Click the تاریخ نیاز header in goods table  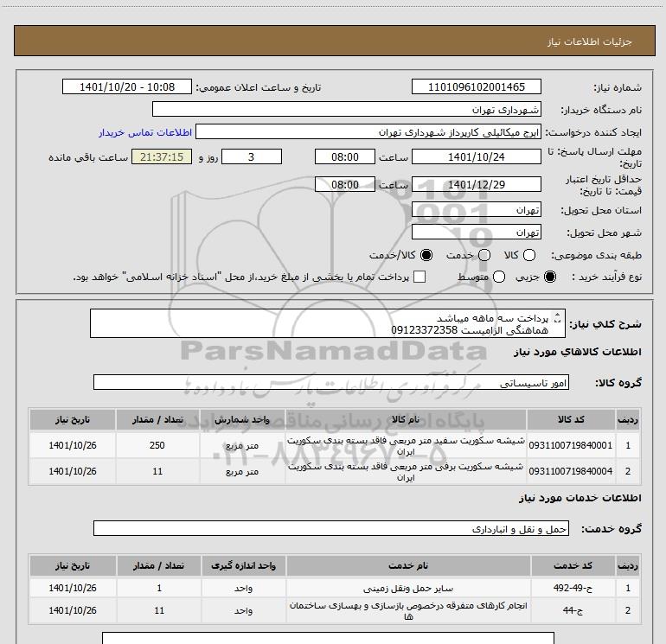pyautogui.click(x=73, y=419)
